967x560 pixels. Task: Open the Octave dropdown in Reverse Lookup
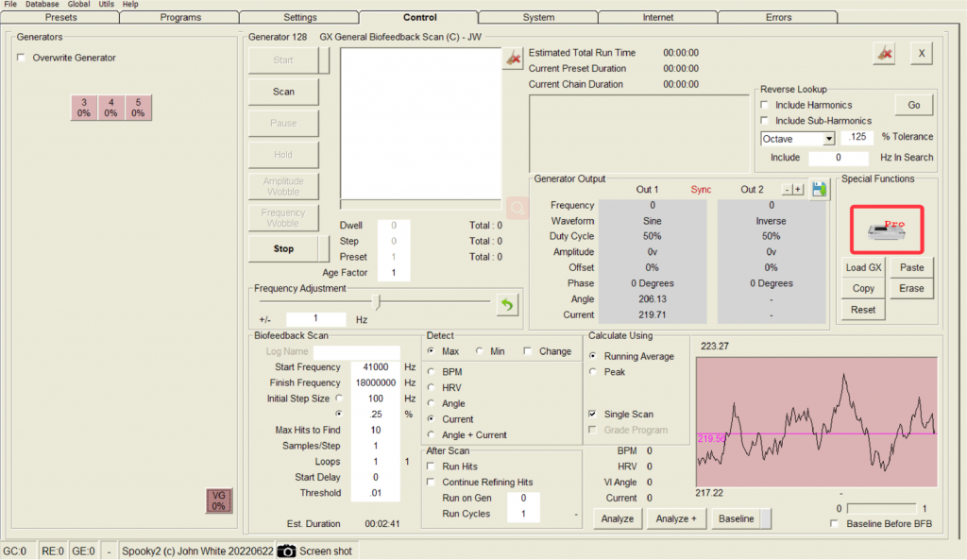pos(828,139)
